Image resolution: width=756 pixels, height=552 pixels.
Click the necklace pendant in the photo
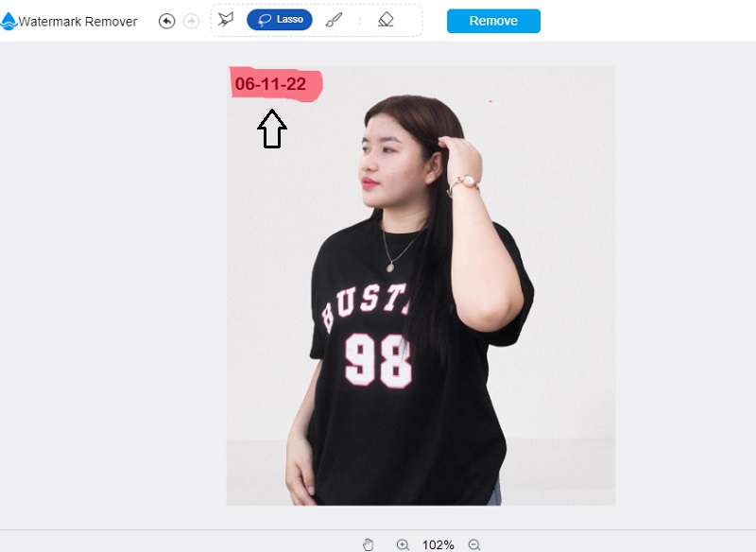click(387, 265)
